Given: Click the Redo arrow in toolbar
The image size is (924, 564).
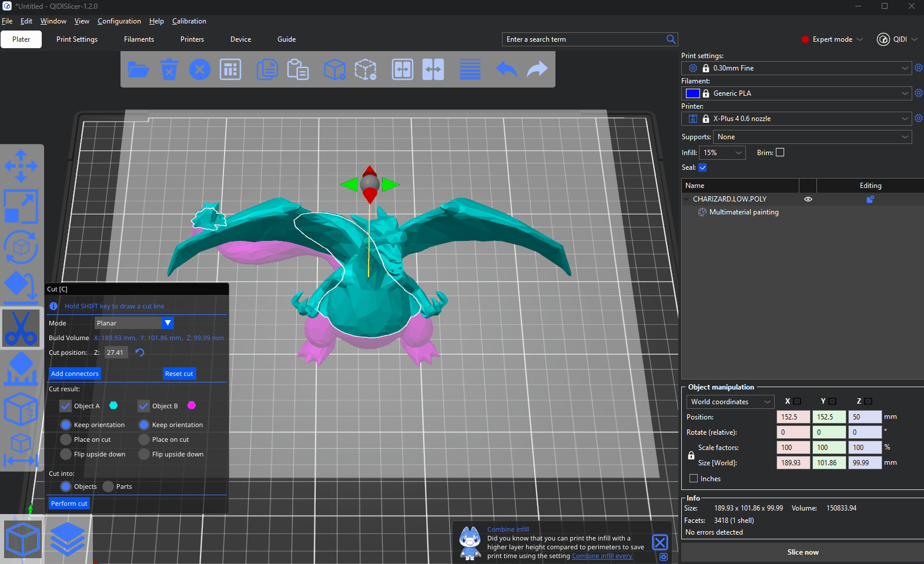Looking at the screenshot, I should tap(537, 69).
